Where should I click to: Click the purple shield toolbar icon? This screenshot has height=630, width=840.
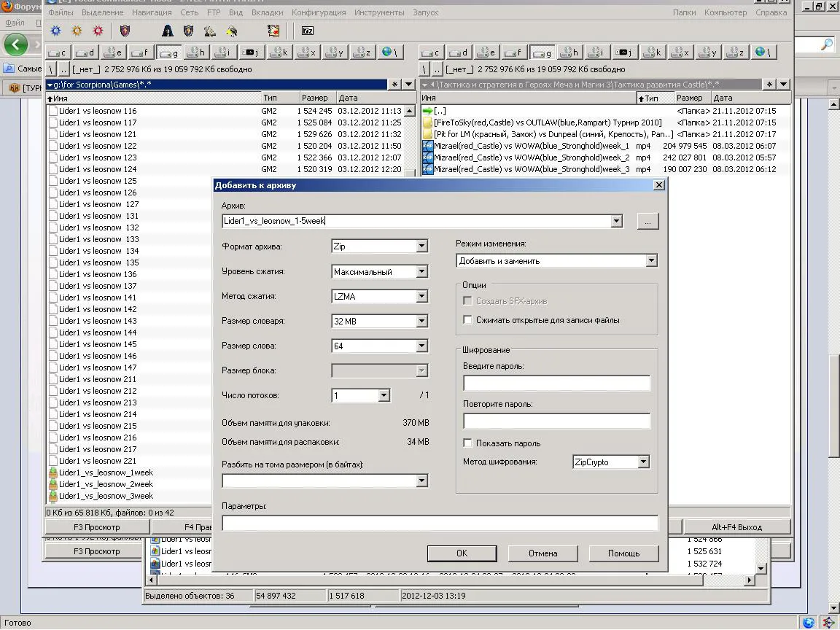point(125,31)
